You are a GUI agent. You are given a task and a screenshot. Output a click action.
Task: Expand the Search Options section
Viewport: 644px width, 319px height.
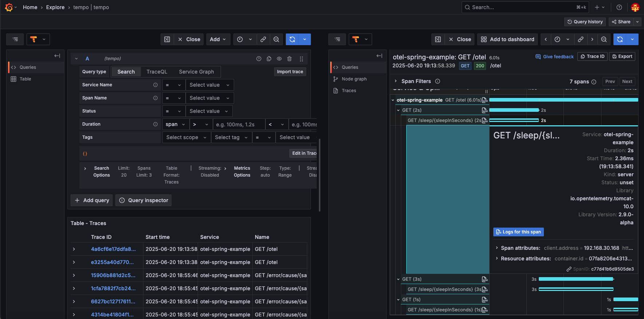pyautogui.click(x=85, y=168)
